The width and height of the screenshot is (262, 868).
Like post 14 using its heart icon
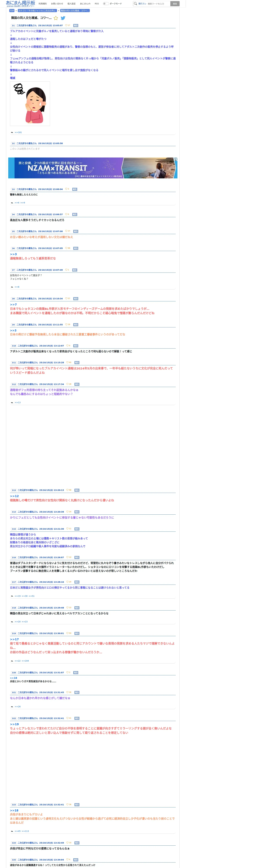point(67,512)
